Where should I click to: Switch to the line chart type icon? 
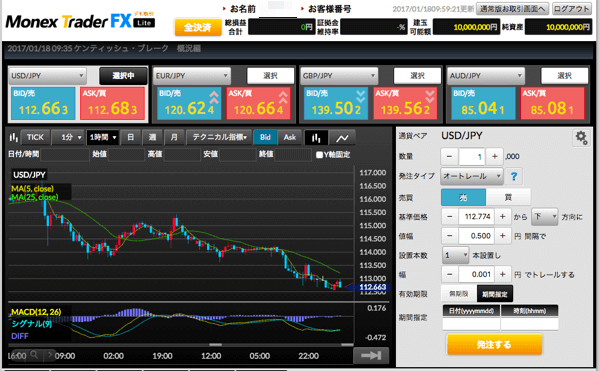342,138
